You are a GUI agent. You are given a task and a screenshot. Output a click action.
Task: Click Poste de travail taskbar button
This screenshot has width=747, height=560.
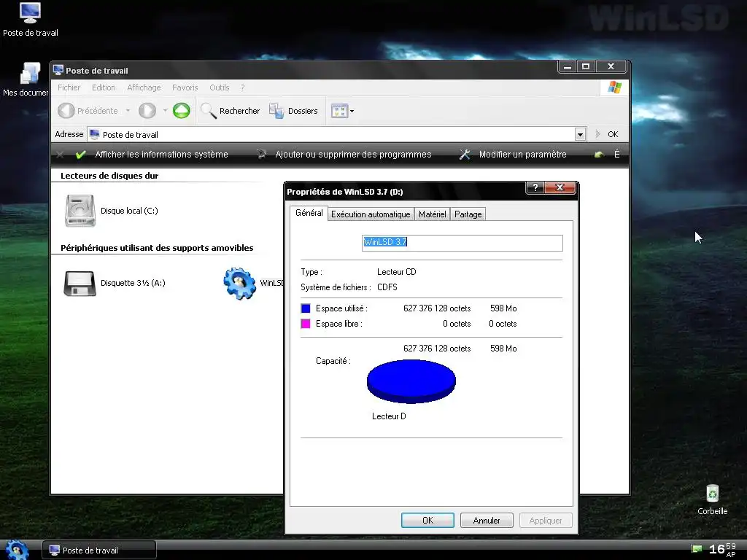pyautogui.click(x=98, y=550)
